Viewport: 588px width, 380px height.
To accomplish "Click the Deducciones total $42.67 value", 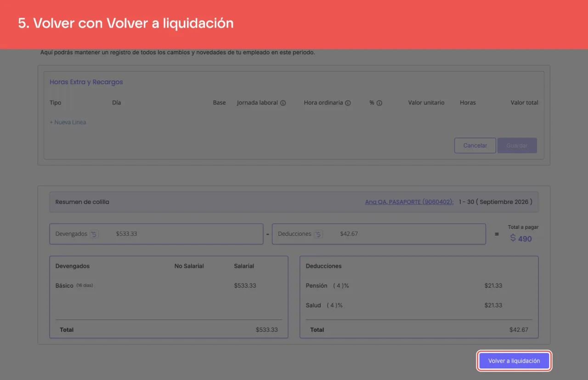I will pos(519,330).
